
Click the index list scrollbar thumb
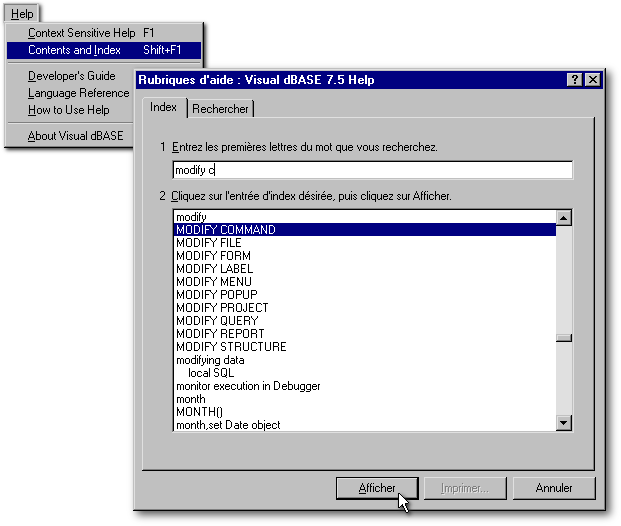pyautogui.click(x=564, y=338)
